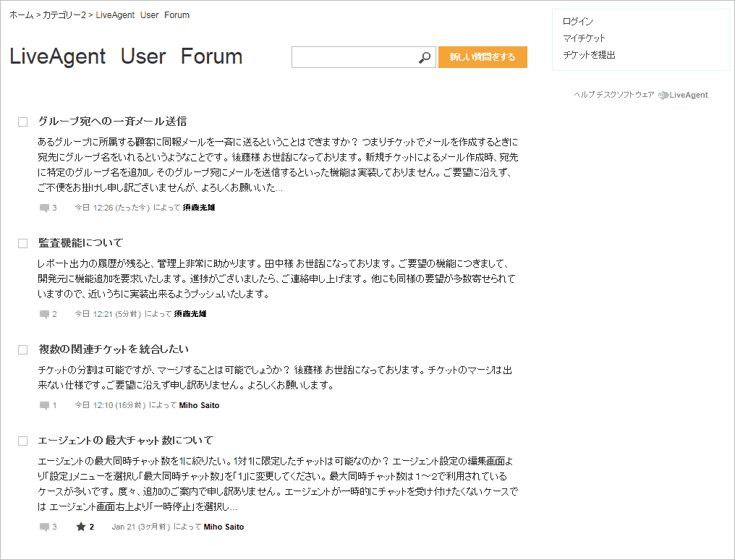Click comment bubble icon under 複数の関連チケットを統合したい
Image resolution: width=735 pixels, height=560 pixels.
click(x=45, y=405)
